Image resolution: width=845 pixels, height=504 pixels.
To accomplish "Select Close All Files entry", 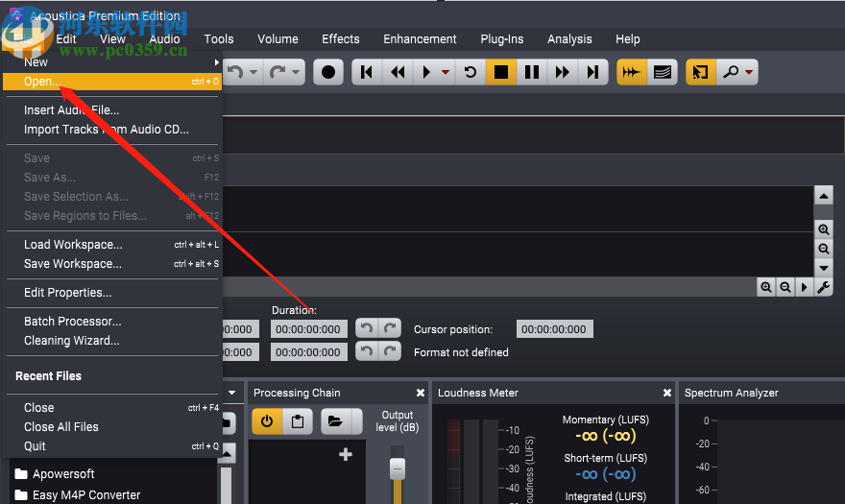I will point(112,427).
